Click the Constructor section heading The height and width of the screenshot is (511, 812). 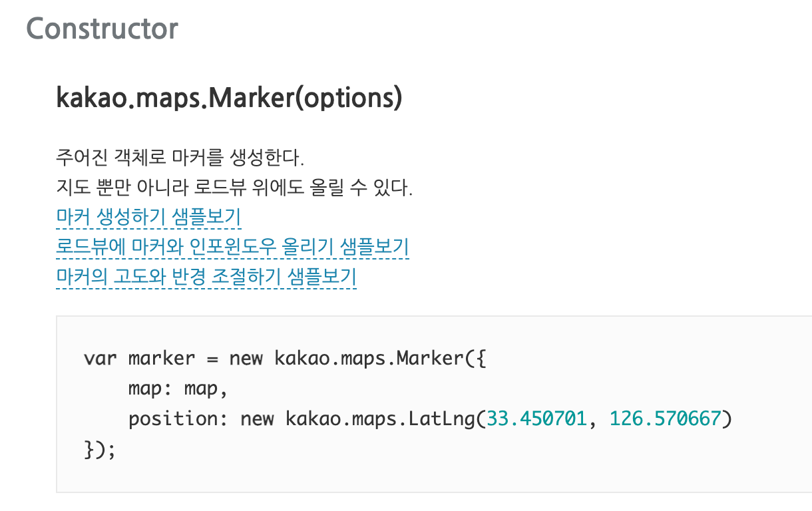pyautogui.click(x=102, y=29)
